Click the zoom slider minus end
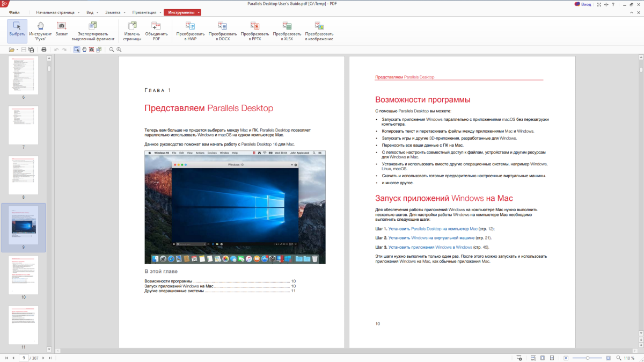 point(566,358)
